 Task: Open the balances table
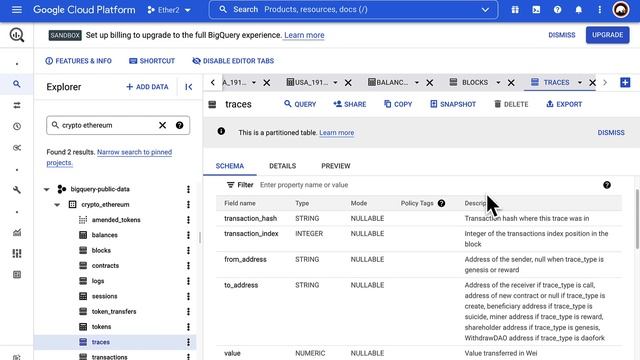(104, 235)
